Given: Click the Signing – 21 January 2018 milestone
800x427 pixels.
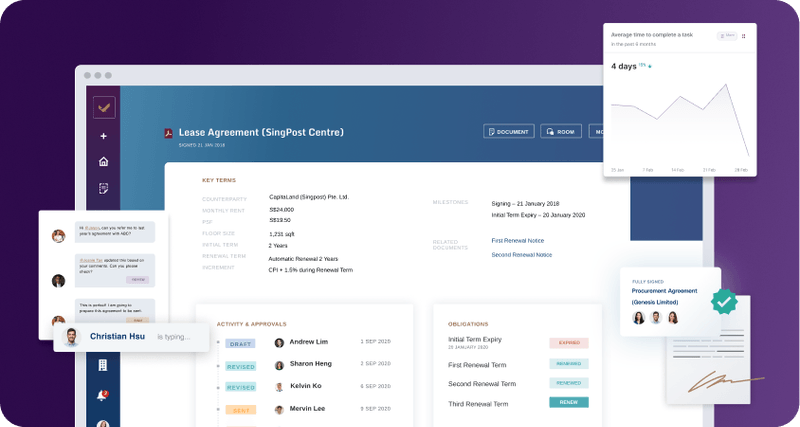Looking at the screenshot, I should (x=526, y=204).
